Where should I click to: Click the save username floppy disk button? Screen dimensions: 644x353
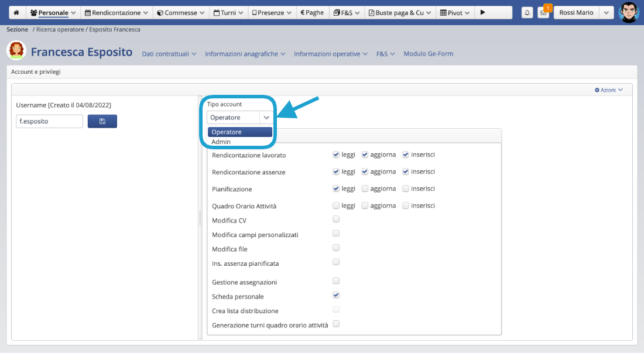(x=102, y=121)
